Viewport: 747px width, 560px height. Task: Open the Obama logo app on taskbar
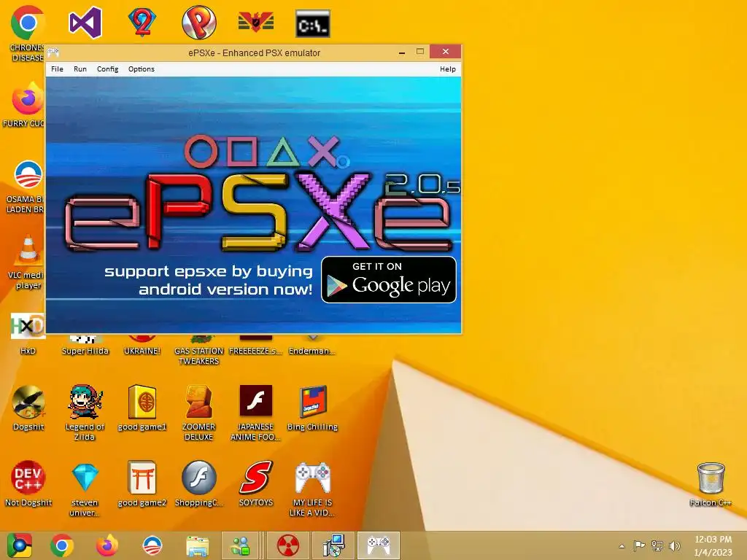(152, 545)
